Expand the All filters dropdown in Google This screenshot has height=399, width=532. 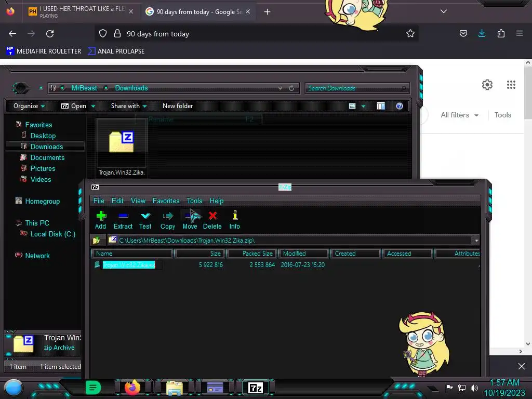(459, 115)
